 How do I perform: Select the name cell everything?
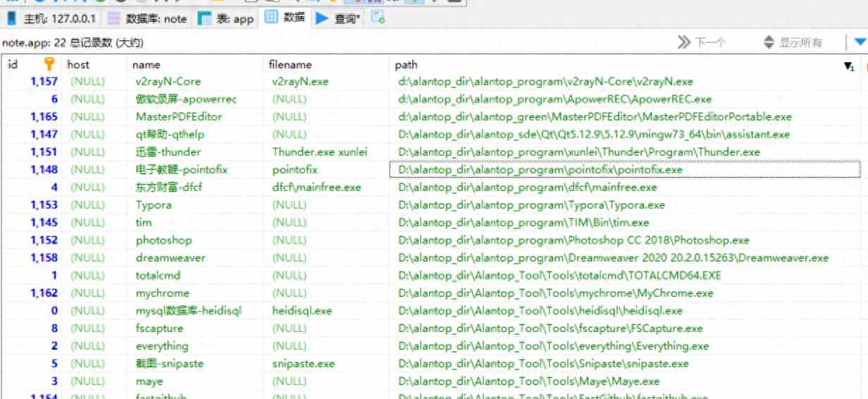click(162, 346)
